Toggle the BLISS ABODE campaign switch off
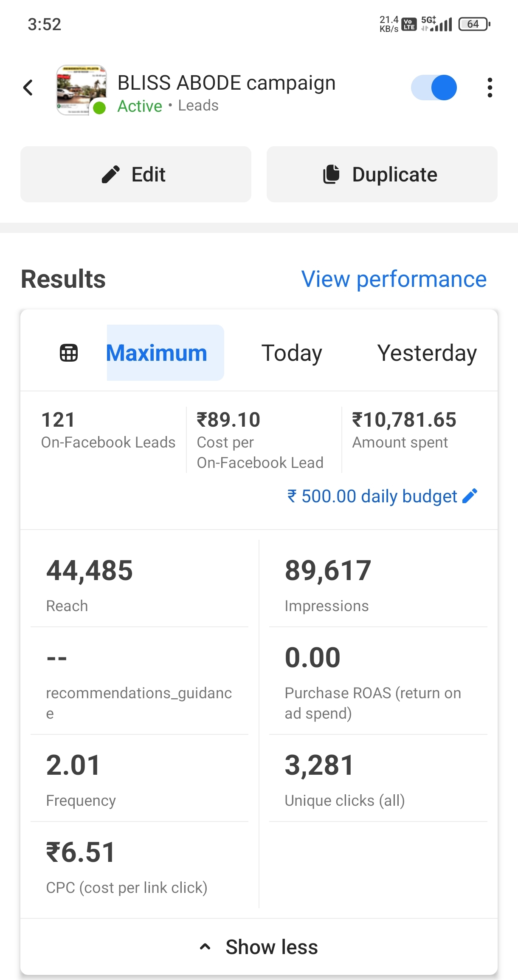Screen dimensions: 518x980 (434, 88)
